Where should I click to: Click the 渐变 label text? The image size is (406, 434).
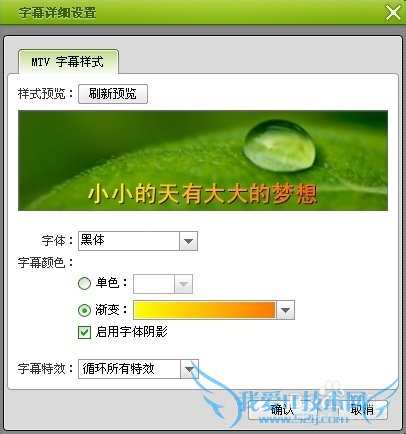tap(107, 310)
